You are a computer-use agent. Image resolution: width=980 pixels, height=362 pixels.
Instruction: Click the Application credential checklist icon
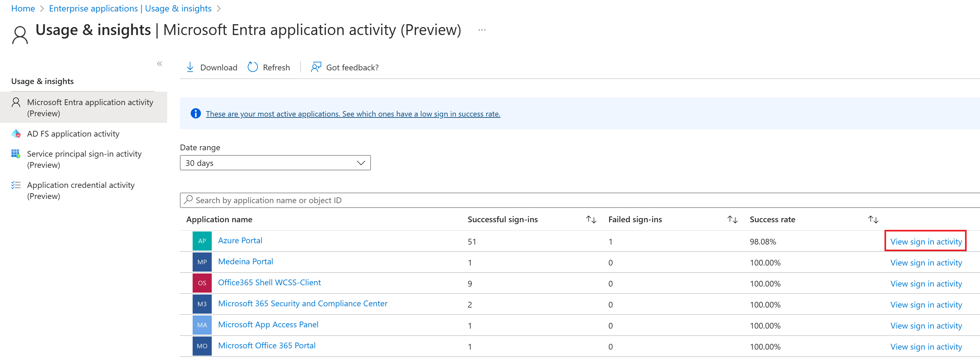point(16,185)
